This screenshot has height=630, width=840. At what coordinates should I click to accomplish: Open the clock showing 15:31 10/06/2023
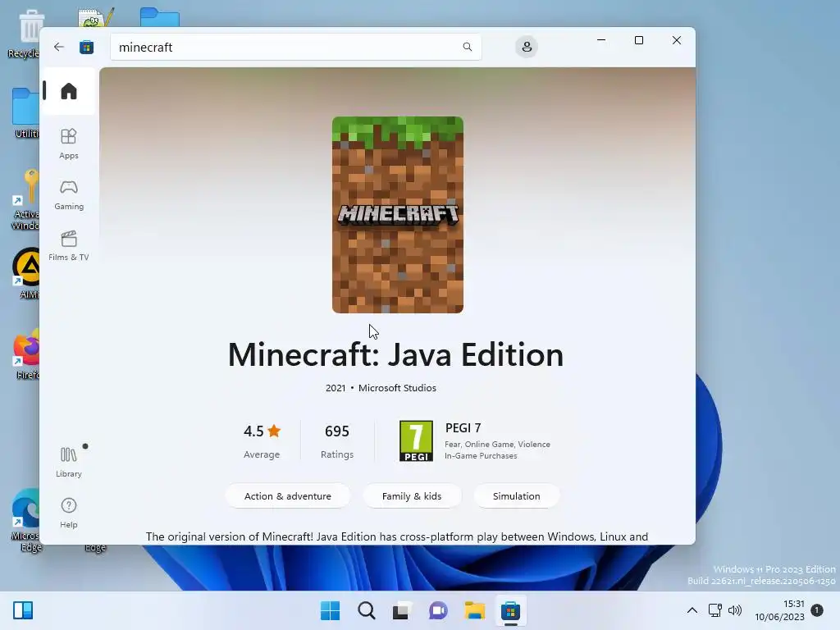click(x=779, y=610)
